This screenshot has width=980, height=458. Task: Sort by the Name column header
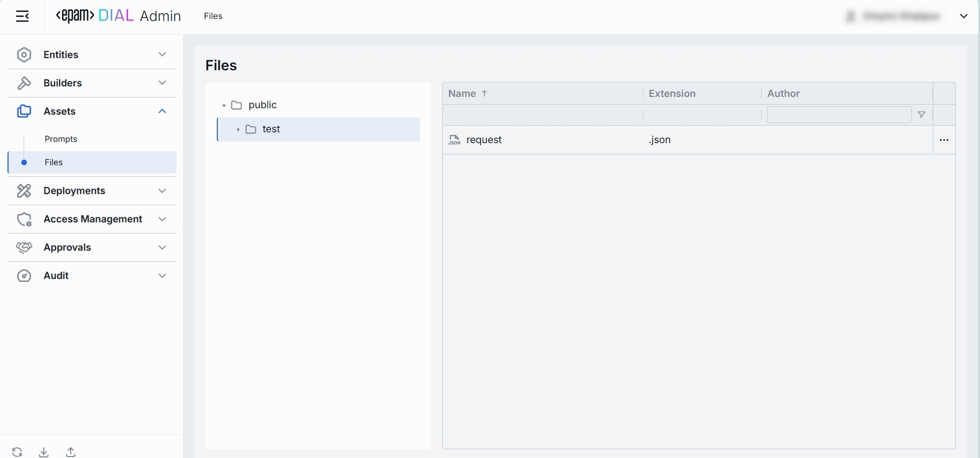pos(462,93)
